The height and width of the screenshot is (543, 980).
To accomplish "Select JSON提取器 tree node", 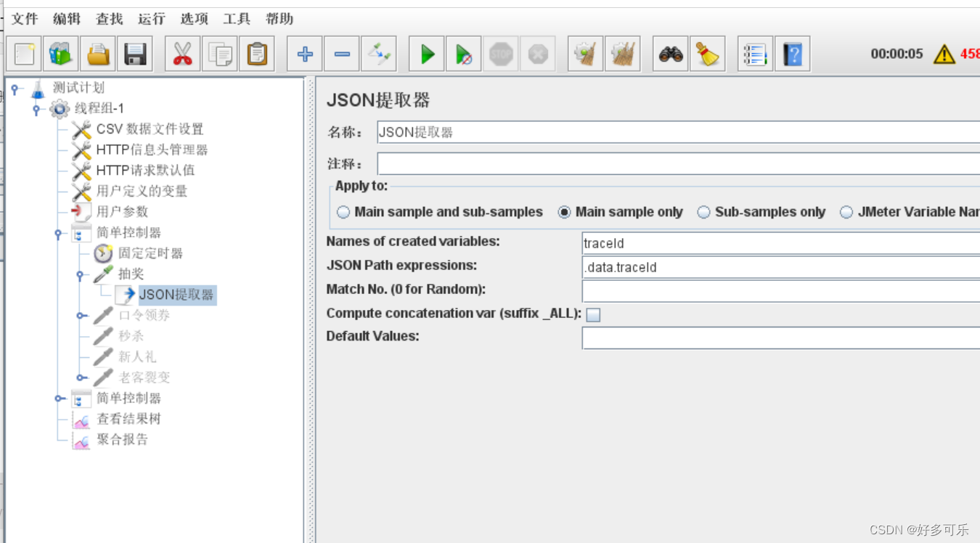I will click(x=176, y=295).
